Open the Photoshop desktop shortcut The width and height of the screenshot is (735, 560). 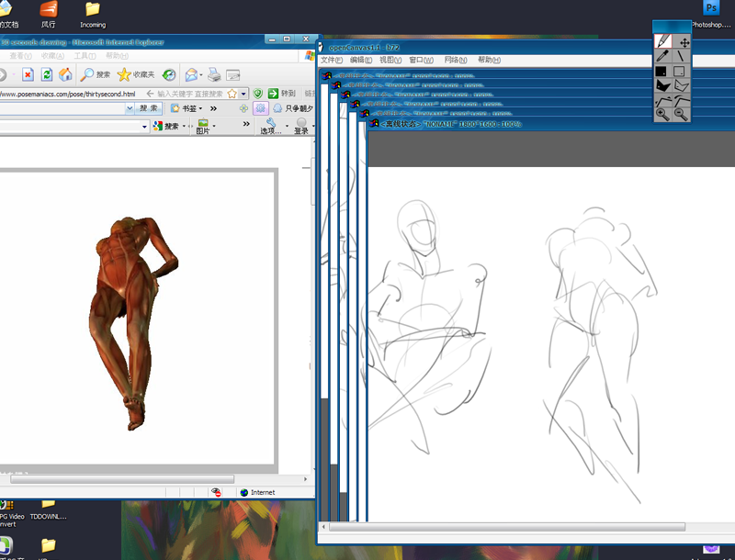point(711,13)
